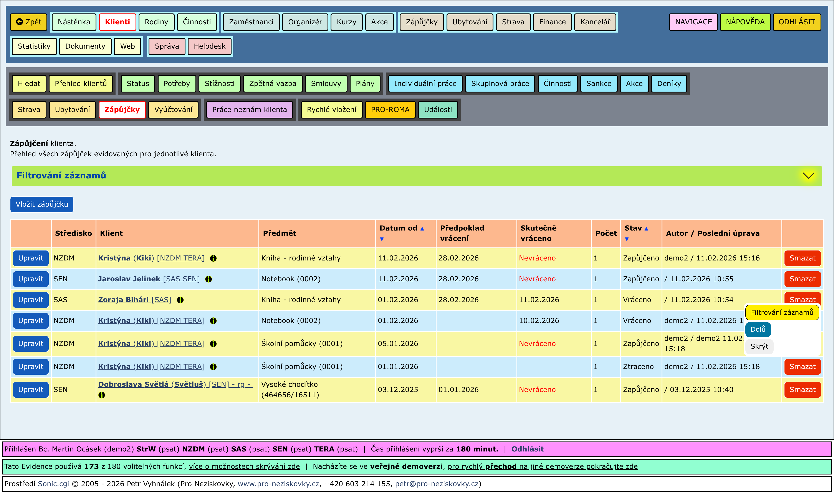Click info icon next to Zoraja Bihári
Image resolution: width=834 pixels, height=504 pixels.
click(x=180, y=300)
